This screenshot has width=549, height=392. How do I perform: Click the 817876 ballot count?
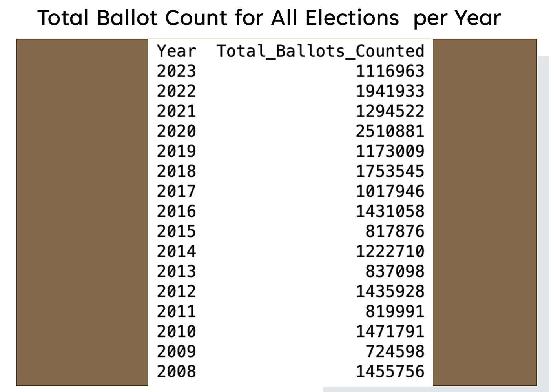[395, 231]
